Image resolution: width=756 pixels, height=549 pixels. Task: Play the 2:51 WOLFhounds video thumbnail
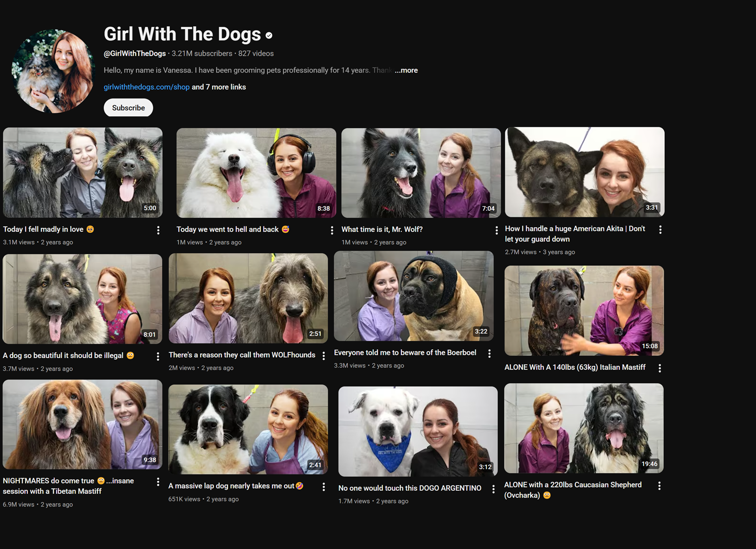248,298
